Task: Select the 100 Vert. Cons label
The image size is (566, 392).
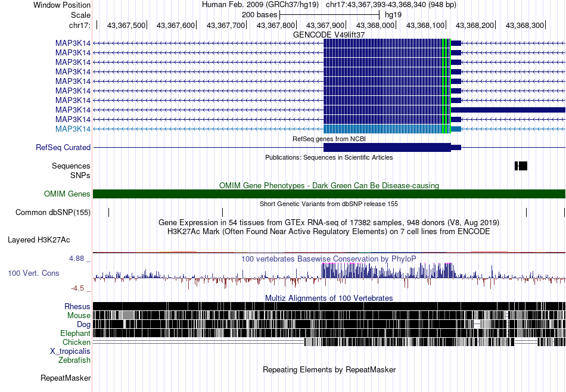Action: tap(33, 273)
